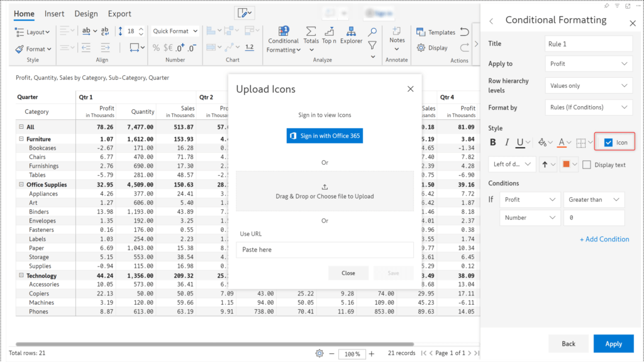644x362 pixels.
Task: Click the redo arrow icon
Action: 465,48
